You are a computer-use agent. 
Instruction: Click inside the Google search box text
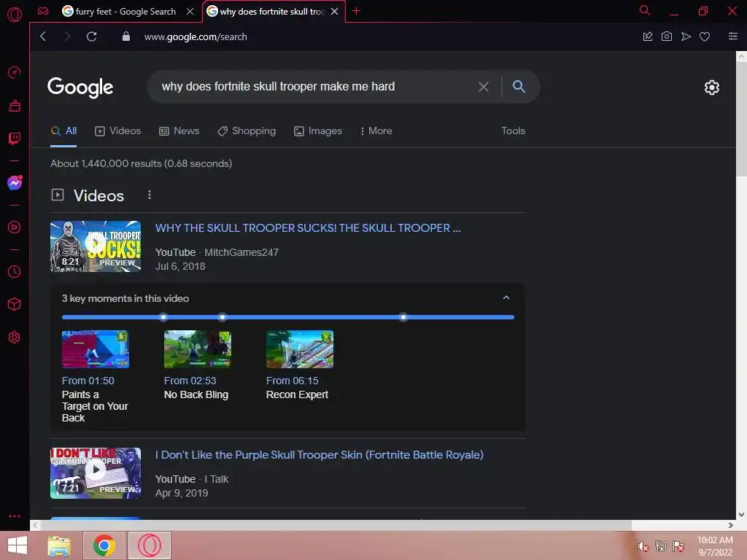(x=278, y=86)
